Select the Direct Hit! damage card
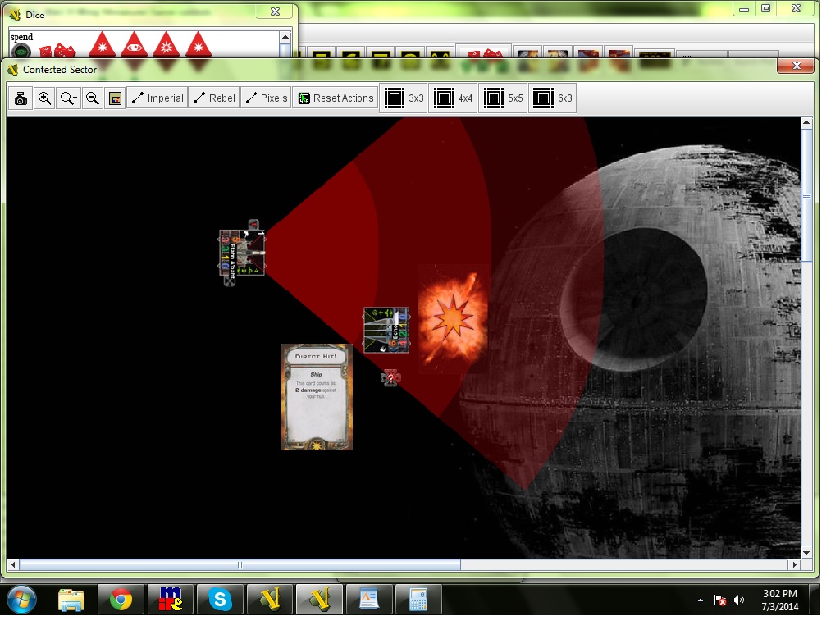The image size is (840, 630). coord(317,397)
